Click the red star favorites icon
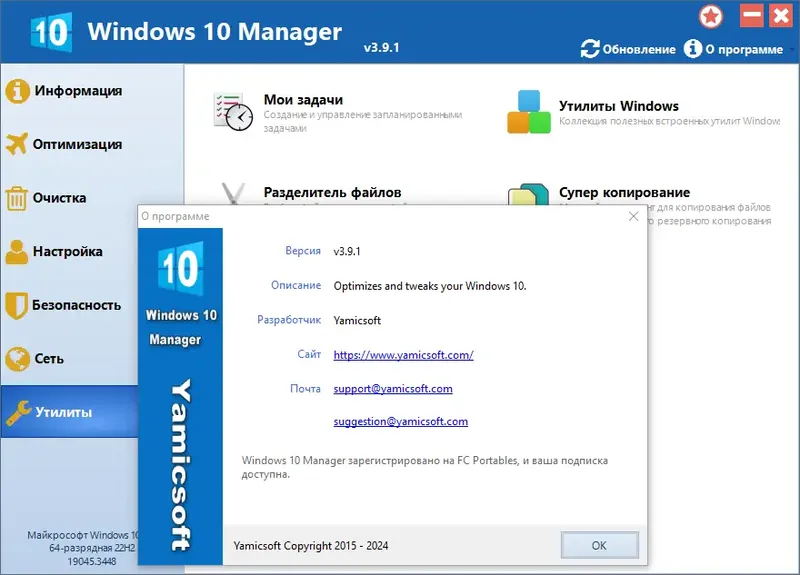Viewport: 800px width, 575px height. pos(711,16)
